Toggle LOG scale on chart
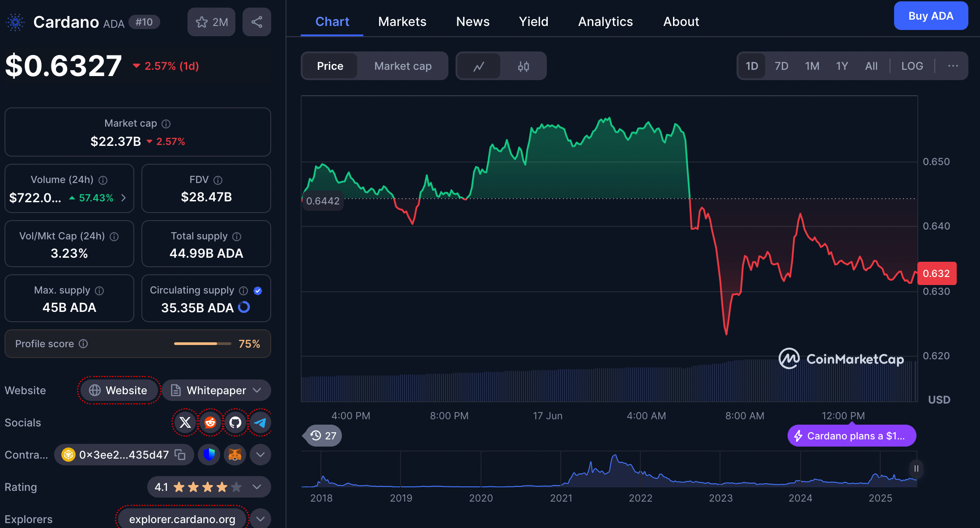980x528 pixels. pyautogui.click(x=912, y=66)
